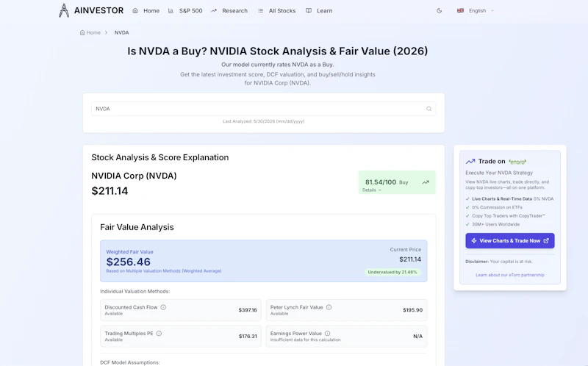Click the Home breadcrumb link
The height and width of the screenshot is (366, 588).
point(93,32)
